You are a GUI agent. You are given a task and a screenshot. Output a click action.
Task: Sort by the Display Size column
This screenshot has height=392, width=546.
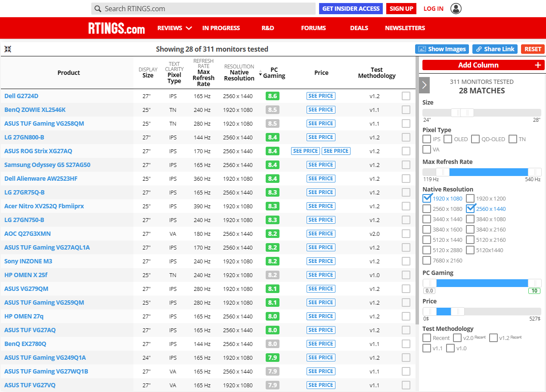click(x=148, y=72)
